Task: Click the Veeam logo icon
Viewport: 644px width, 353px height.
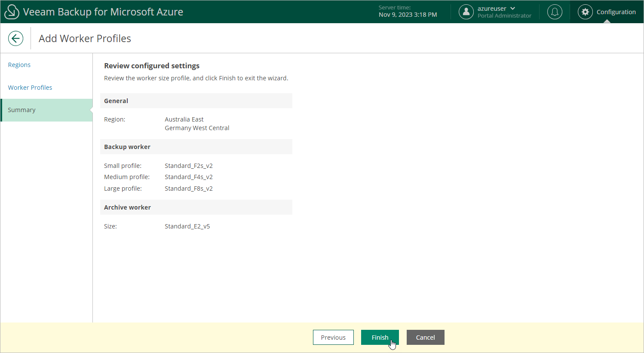Action: point(12,12)
